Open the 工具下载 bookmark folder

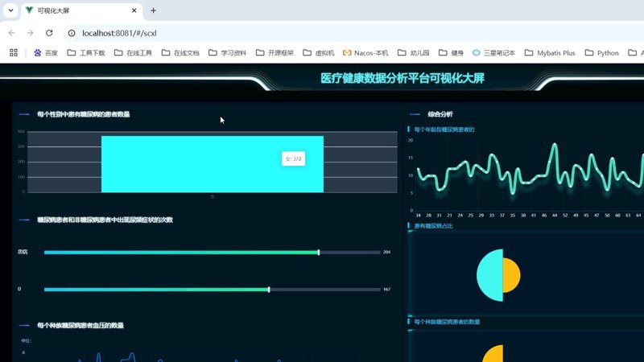(x=86, y=53)
